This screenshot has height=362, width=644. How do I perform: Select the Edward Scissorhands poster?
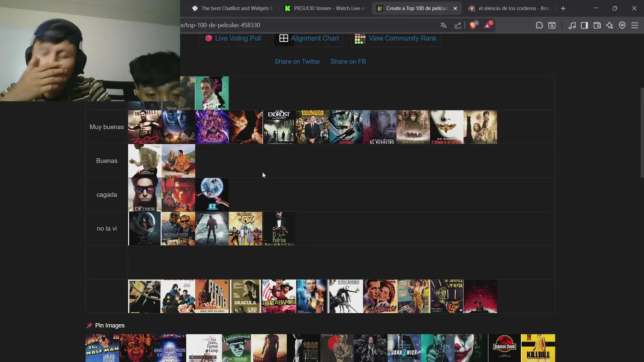(346, 297)
